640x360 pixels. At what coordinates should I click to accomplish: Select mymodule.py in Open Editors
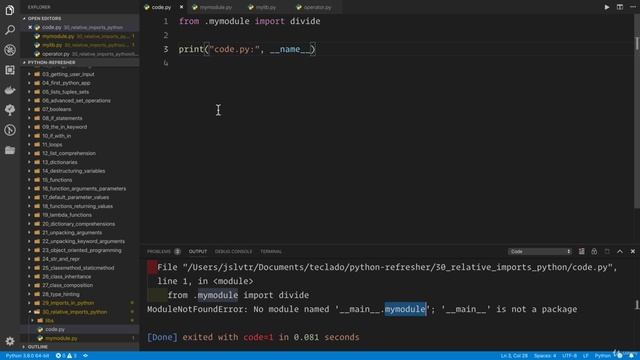(80, 36)
